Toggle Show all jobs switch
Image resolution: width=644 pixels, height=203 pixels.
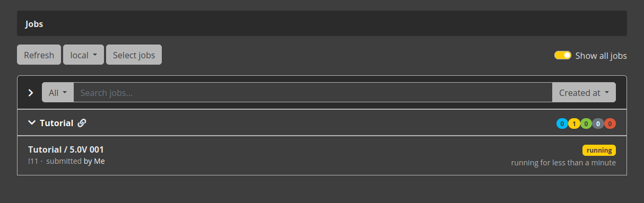click(x=563, y=55)
